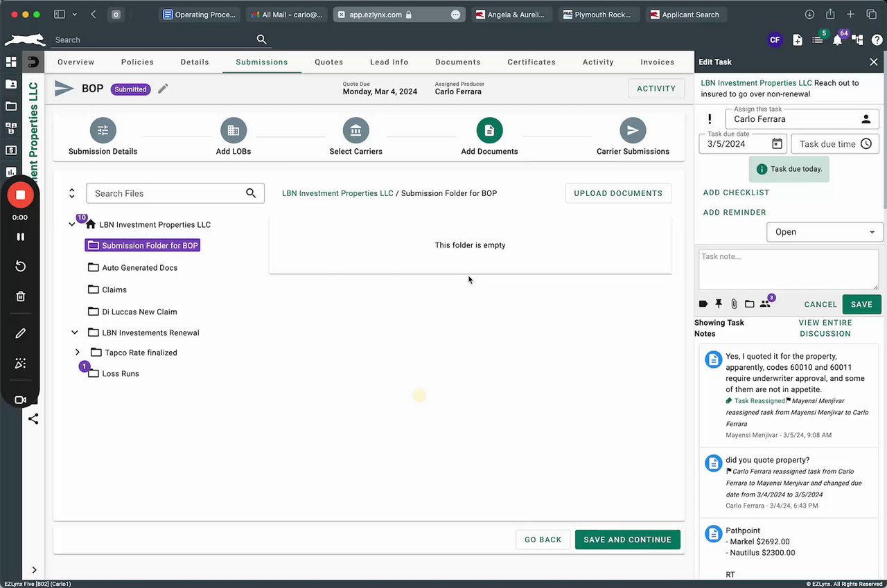Switch to the Policies tab
The height and width of the screenshot is (588, 887).
click(x=137, y=62)
